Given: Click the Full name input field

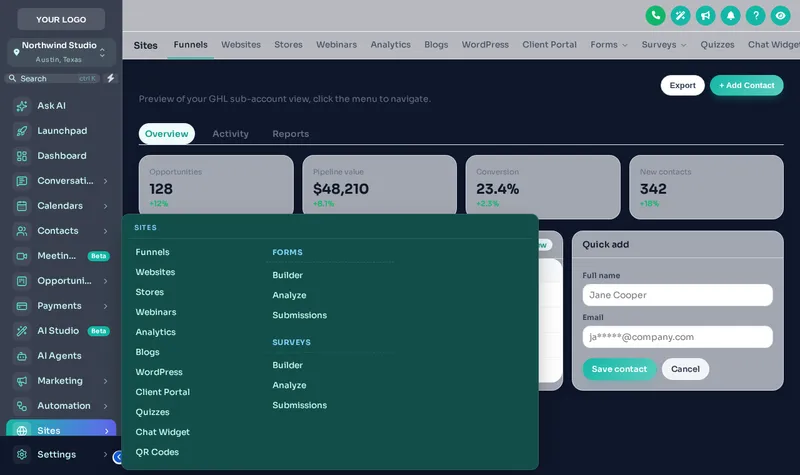Looking at the screenshot, I should pyautogui.click(x=677, y=295).
